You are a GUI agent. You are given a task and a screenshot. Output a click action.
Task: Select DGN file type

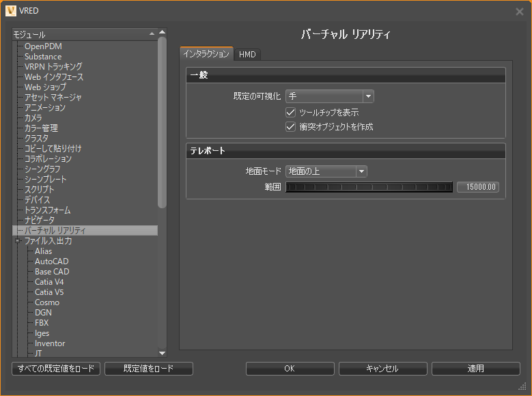click(x=43, y=313)
